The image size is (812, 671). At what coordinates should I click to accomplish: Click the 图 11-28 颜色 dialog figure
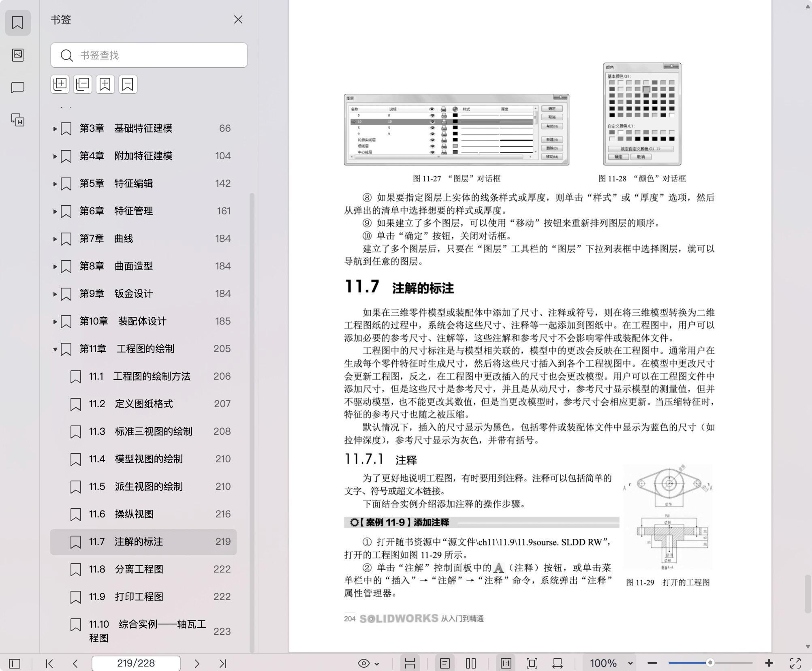pyautogui.click(x=642, y=114)
